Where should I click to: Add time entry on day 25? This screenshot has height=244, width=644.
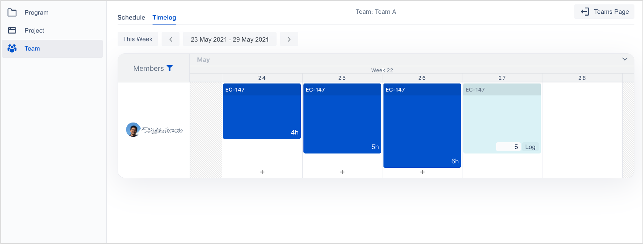(x=342, y=172)
